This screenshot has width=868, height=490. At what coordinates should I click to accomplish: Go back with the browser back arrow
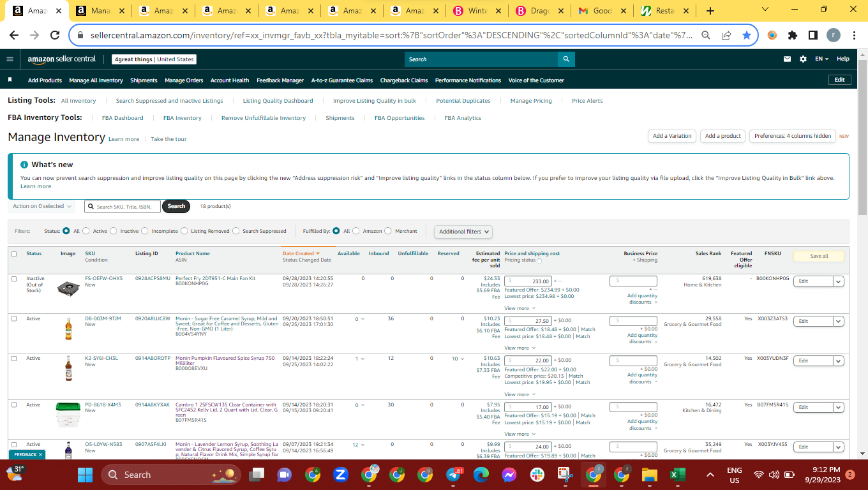click(x=14, y=36)
